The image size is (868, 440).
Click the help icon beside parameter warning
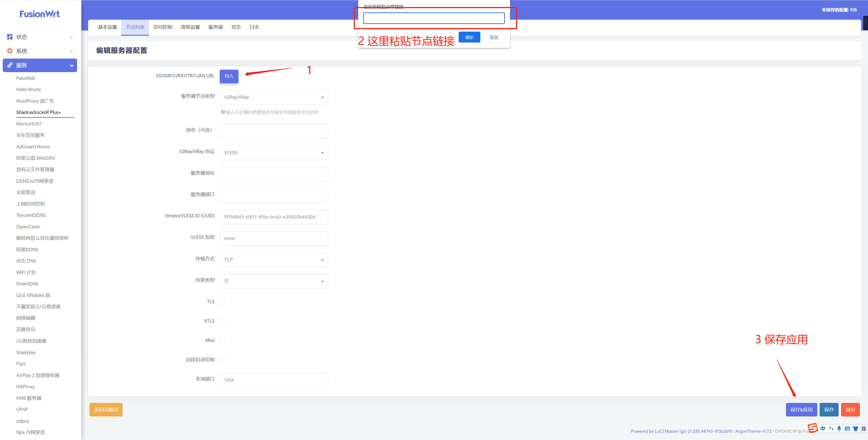click(x=223, y=112)
